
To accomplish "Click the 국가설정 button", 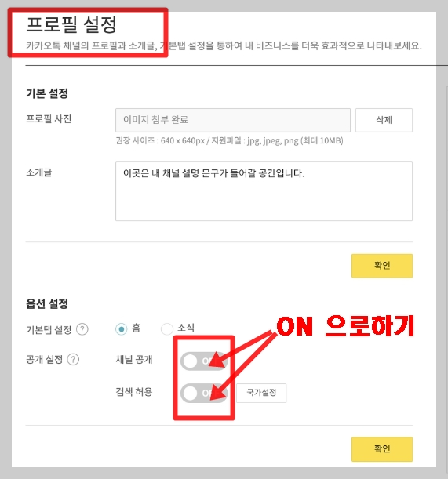I will click(x=261, y=393).
